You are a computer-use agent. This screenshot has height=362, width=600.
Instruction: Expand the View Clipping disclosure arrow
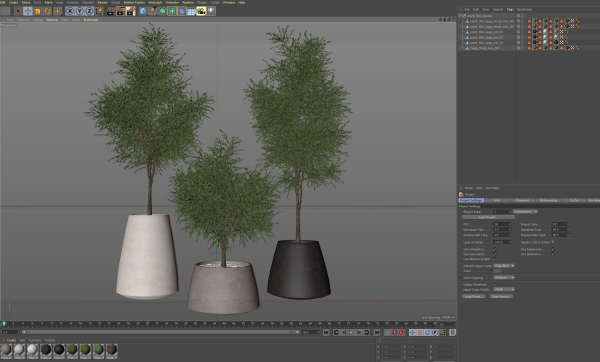[460, 278]
